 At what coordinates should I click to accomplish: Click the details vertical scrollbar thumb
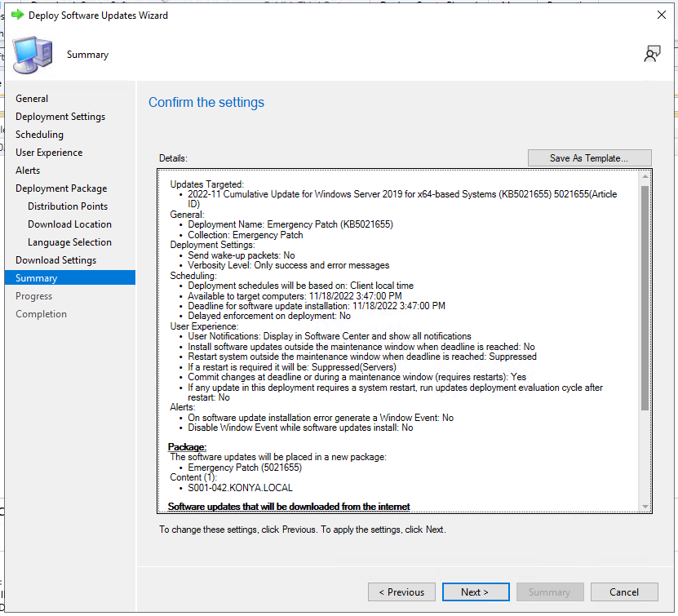point(645,298)
